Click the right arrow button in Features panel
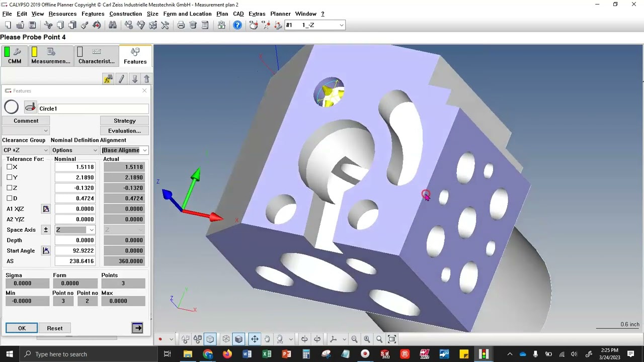Image resolution: width=644 pixels, height=362 pixels. tap(137, 328)
